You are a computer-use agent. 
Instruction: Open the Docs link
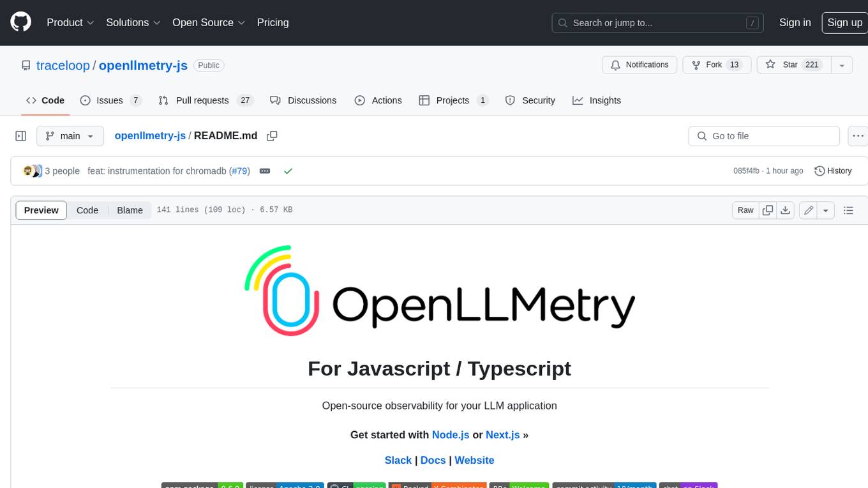pos(433,461)
